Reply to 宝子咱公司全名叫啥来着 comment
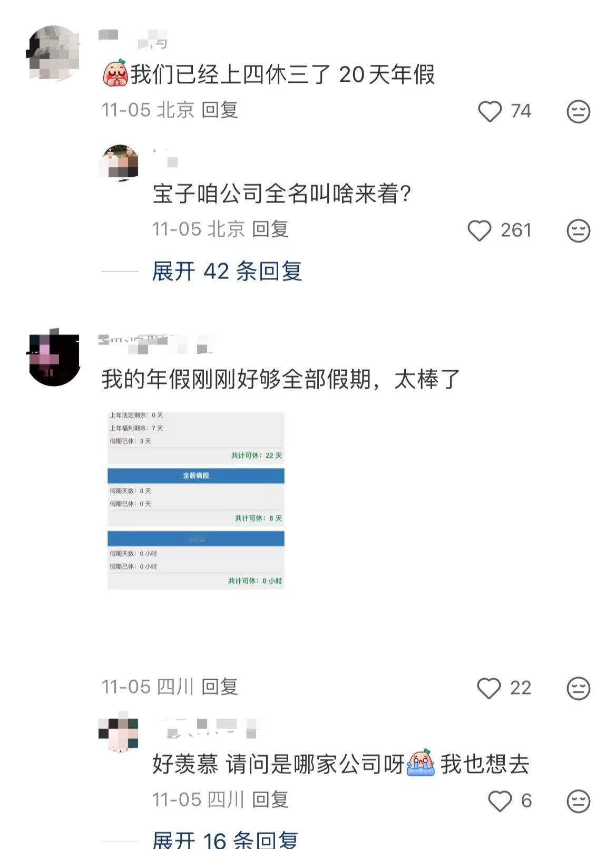616x849 pixels. [x=270, y=229]
